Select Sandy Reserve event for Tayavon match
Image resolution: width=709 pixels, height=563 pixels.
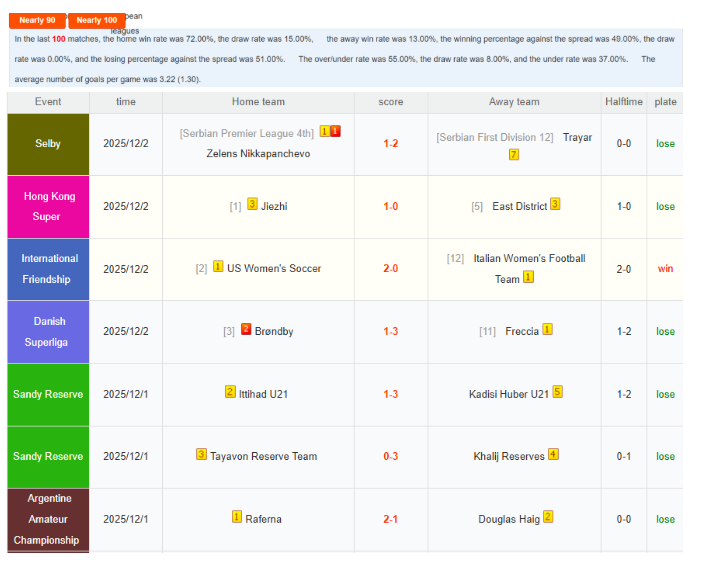pyautogui.click(x=48, y=457)
